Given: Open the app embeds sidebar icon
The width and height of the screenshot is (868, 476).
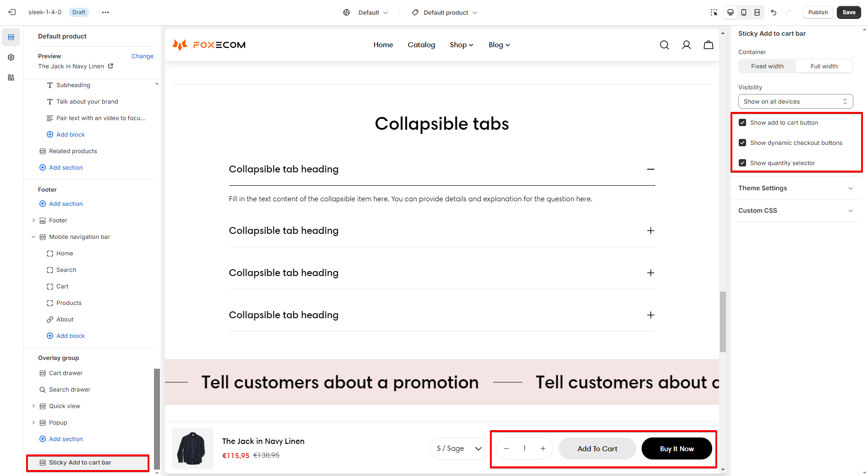Looking at the screenshot, I should click(11, 77).
